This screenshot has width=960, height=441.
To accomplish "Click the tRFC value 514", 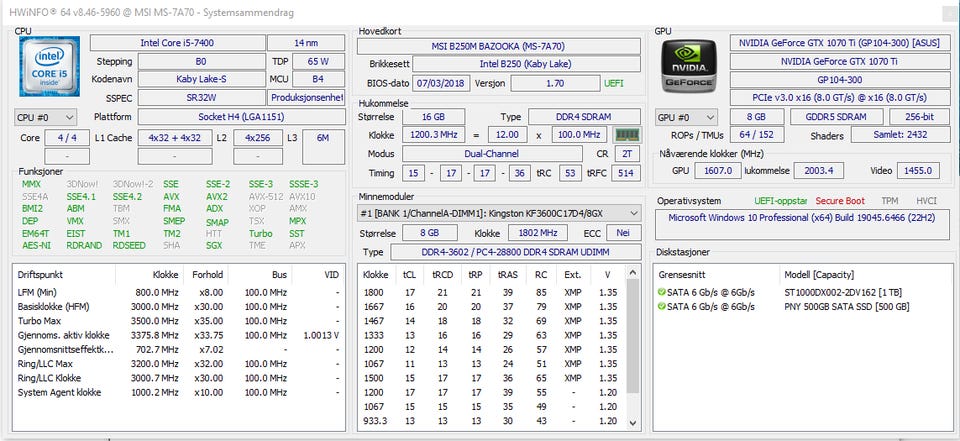I will point(626,173).
